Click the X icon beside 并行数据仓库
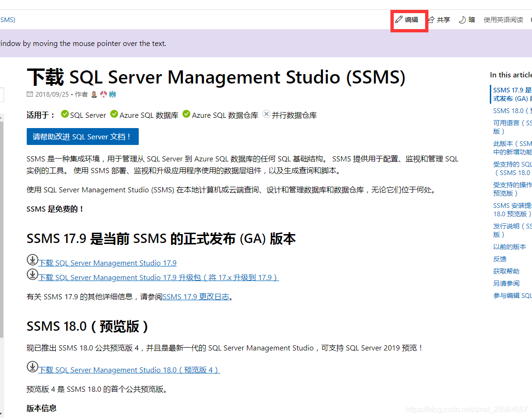This screenshot has width=532, height=418. (267, 114)
